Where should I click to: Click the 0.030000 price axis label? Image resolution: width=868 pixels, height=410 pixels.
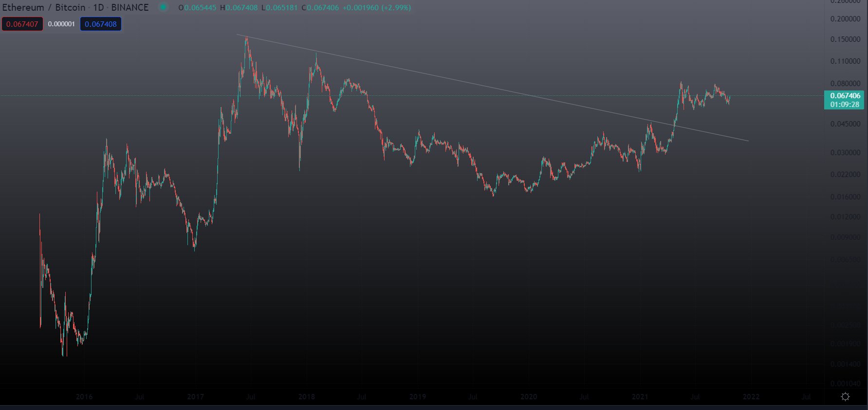[845, 153]
